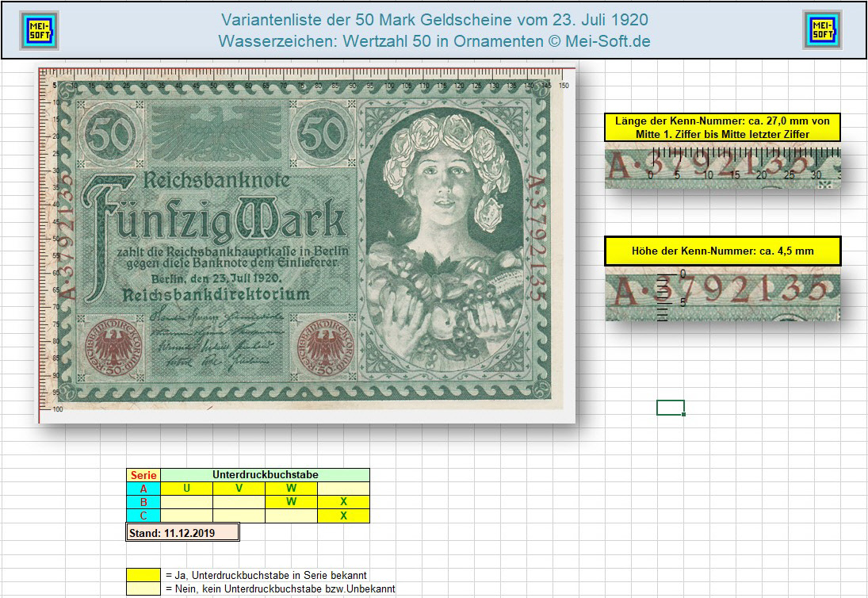868x598 pixels.
Task: Select the 'X' cell in row B
Action: (343, 502)
